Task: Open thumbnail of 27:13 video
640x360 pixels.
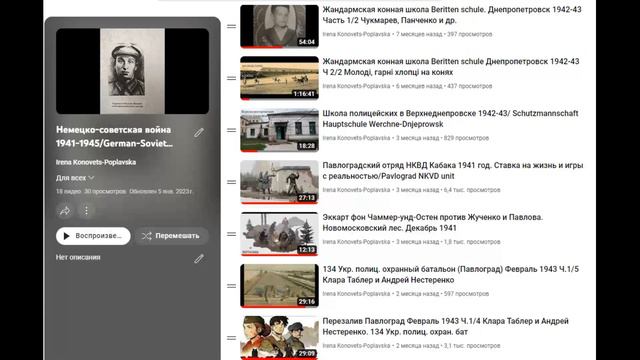Action: click(x=279, y=182)
